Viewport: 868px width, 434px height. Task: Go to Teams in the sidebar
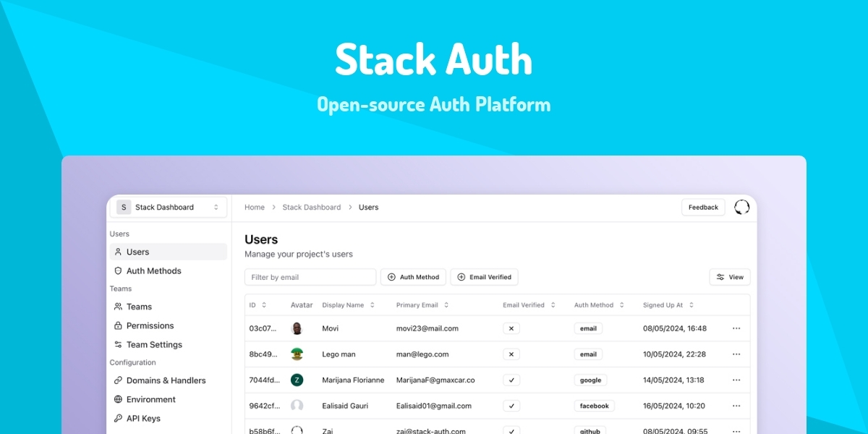coord(168,307)
